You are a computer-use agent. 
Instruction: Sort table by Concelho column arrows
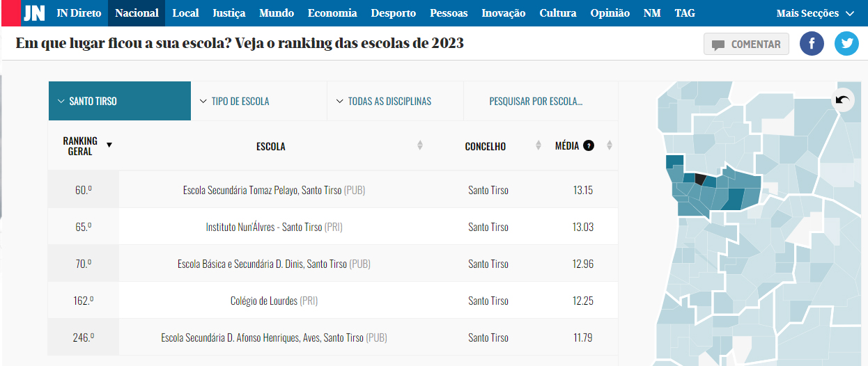tap(538, 145)
